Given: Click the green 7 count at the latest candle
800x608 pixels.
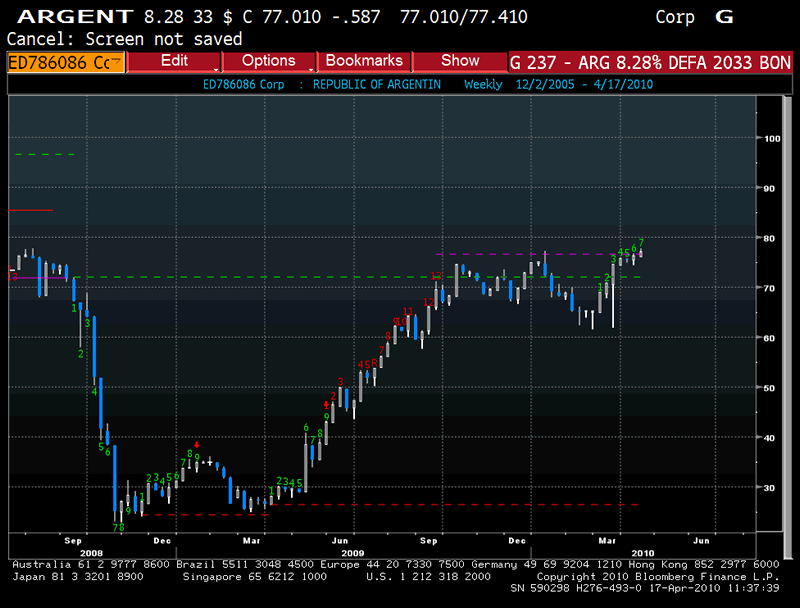Looking at the screenshot, I should [641, 242].
